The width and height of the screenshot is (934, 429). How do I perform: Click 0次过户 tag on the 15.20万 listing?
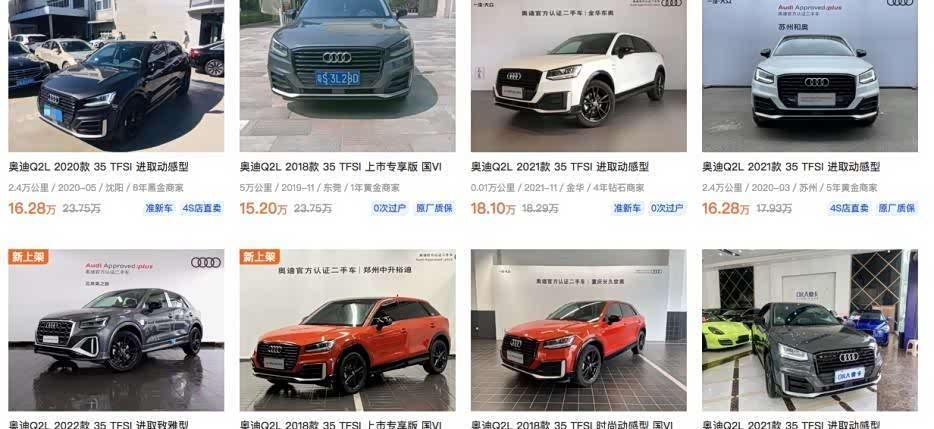tap(390, 209)
